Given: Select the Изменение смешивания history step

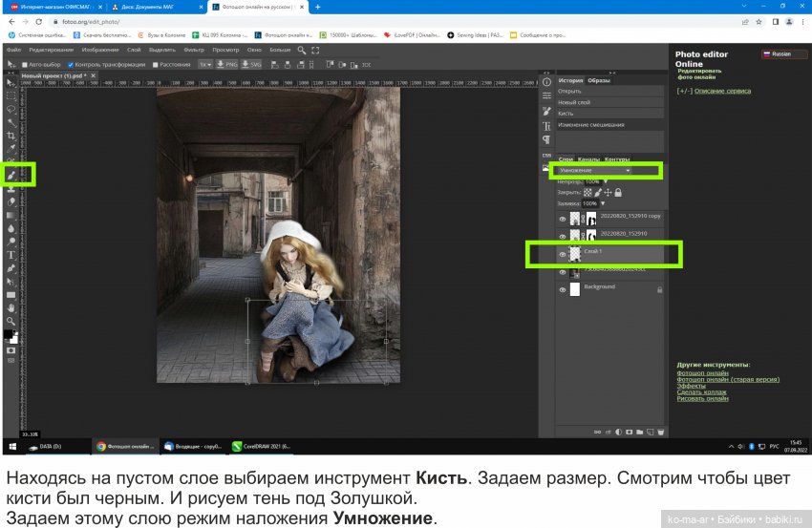Looking at the screenshot, I should click(x=610, y=125).
